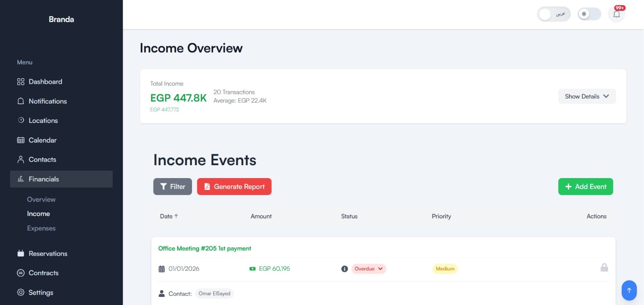
Task: Click the EGP 60,195 amount value
Action: point(275,269)
